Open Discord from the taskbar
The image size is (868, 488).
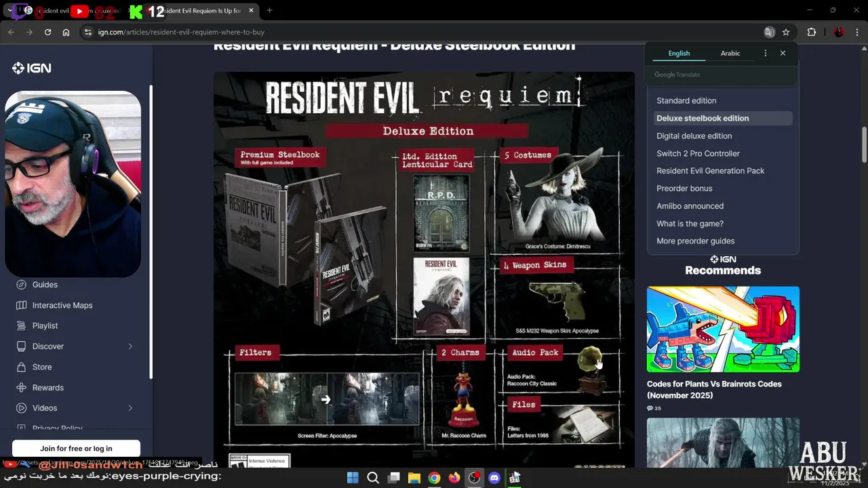494,478
